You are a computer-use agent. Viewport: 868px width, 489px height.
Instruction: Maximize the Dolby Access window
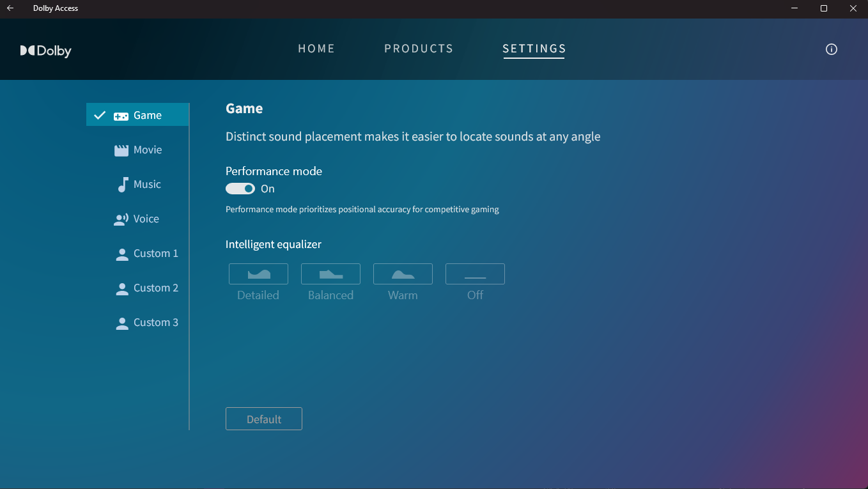pos(824,8)
